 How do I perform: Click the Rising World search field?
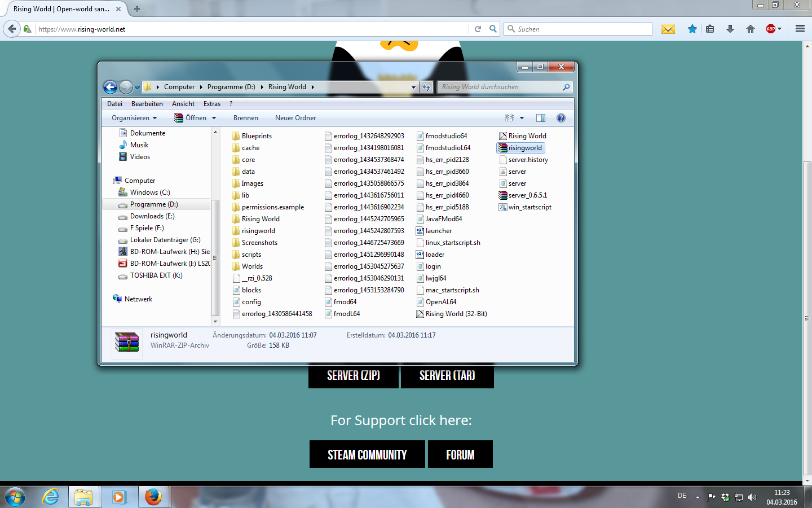[501, 87]
